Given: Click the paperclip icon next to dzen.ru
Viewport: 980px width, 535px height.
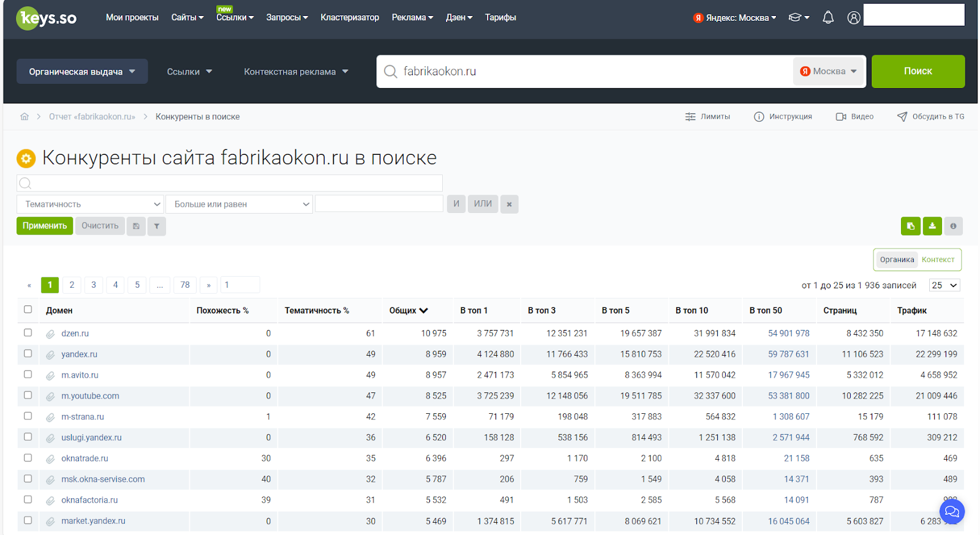Looking at the screenshot, I should point(50,334).
